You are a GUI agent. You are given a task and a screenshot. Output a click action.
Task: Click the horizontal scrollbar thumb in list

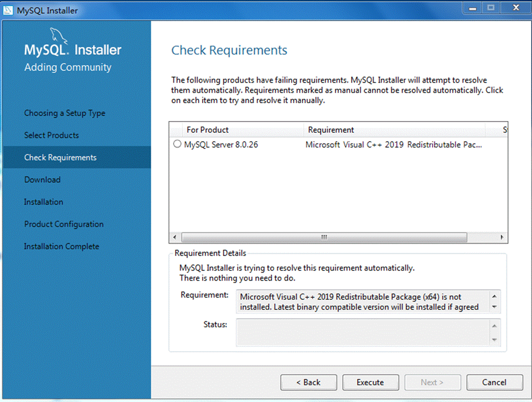[324, 238]
